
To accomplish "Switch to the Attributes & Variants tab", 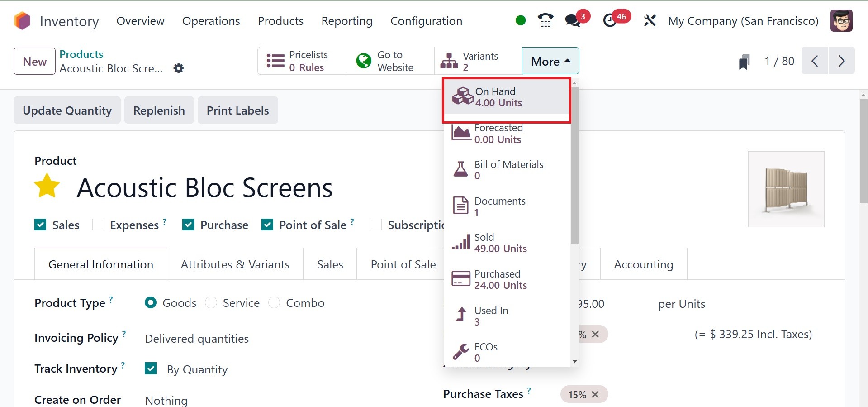I will (235, 264).
